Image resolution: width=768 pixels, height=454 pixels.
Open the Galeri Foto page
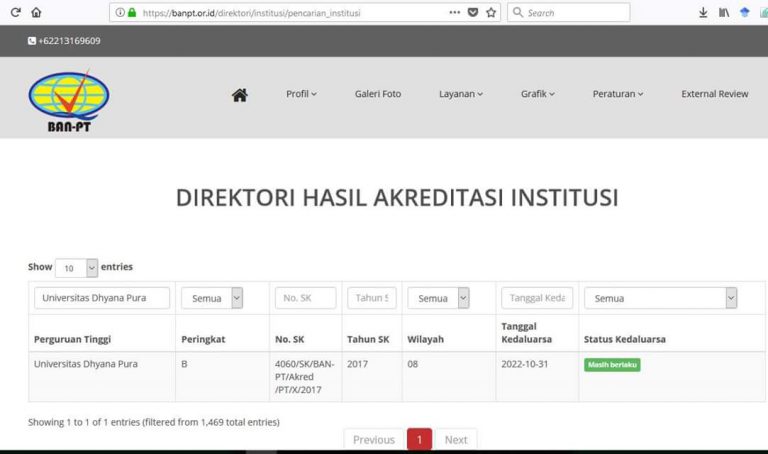[378, 94]
